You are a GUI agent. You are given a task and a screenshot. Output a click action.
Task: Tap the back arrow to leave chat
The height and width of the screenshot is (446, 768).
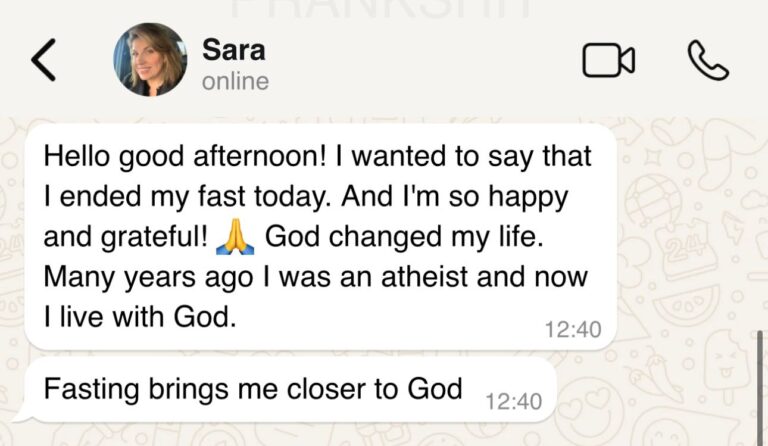click(x=43, y=61)
